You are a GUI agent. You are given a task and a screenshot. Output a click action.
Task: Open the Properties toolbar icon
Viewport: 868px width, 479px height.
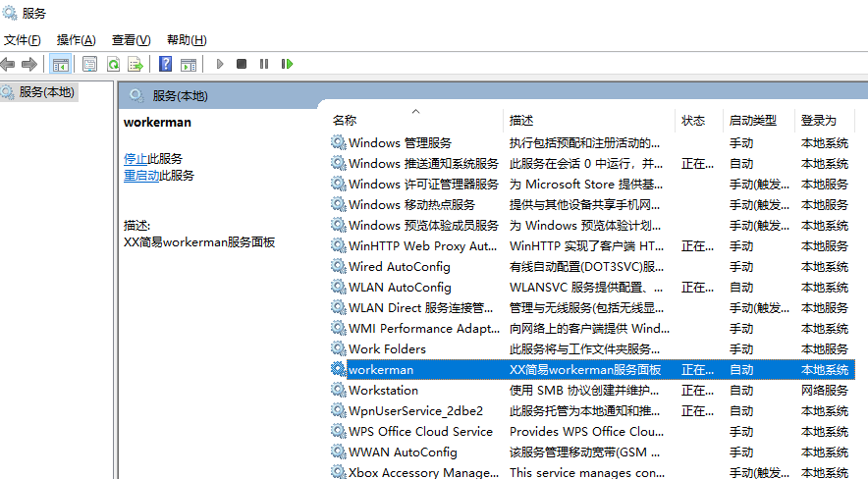pos(89,64)
